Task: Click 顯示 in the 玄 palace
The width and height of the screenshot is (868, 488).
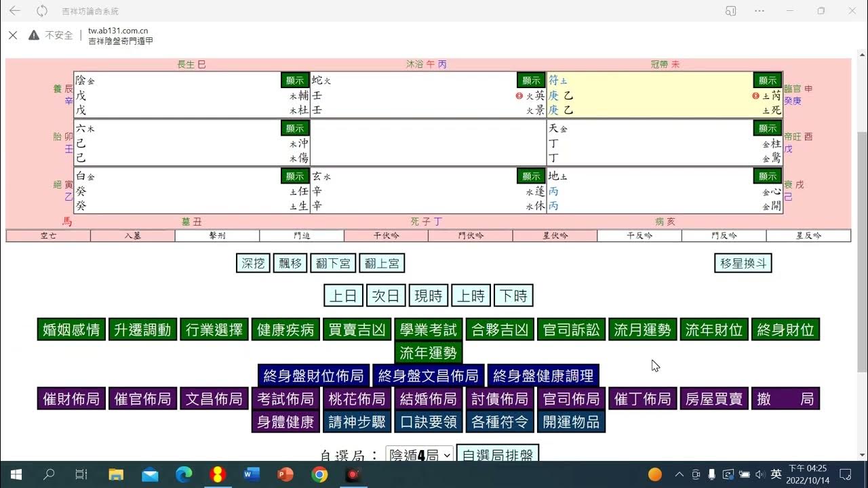Action: coord(531,176)
